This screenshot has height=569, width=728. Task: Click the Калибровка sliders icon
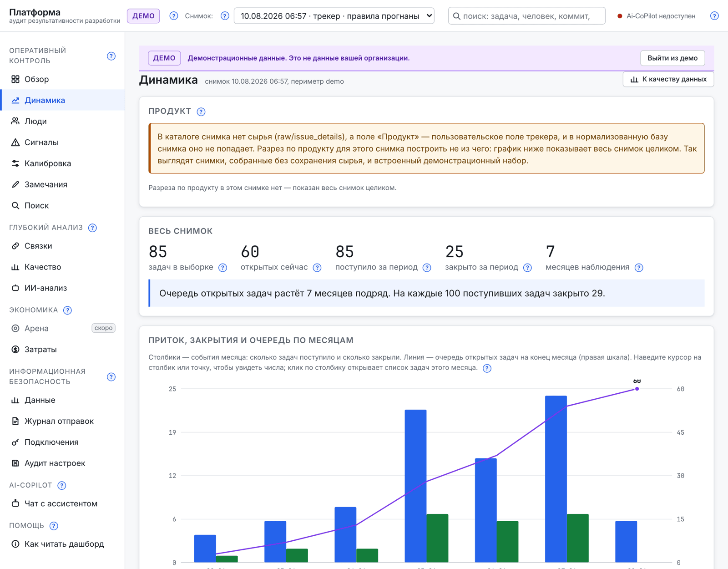click(15, 163)
